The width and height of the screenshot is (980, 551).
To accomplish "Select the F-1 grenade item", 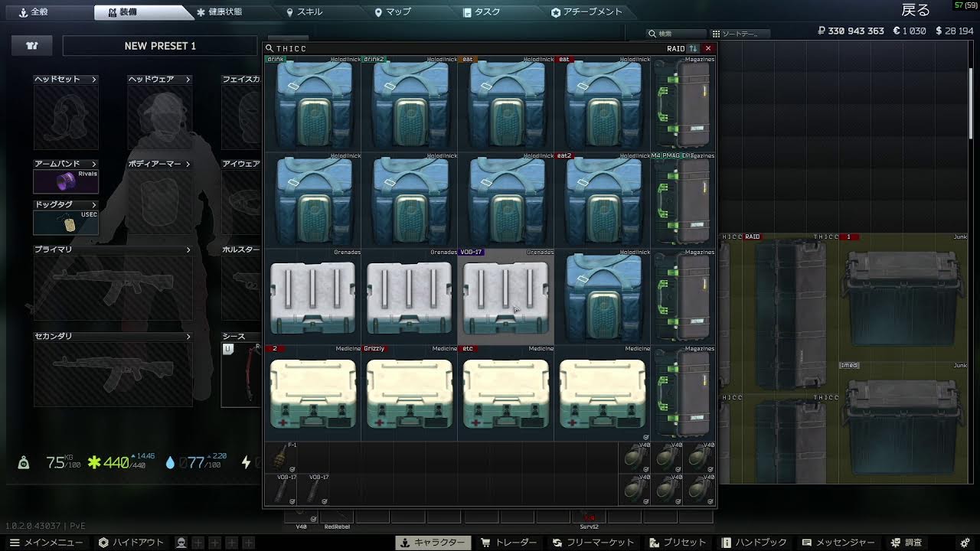I will (281, 457).
